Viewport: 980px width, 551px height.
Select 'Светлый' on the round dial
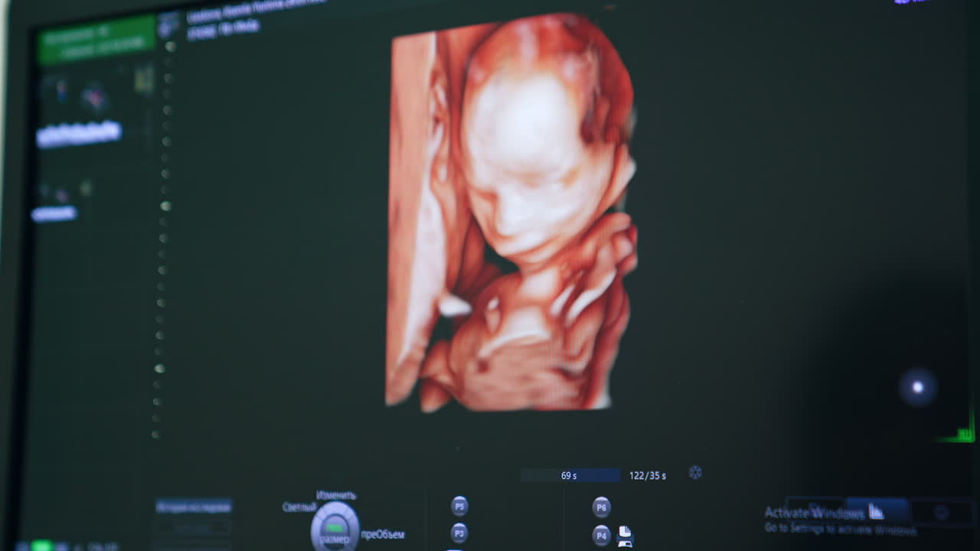[x=299, y=507]
